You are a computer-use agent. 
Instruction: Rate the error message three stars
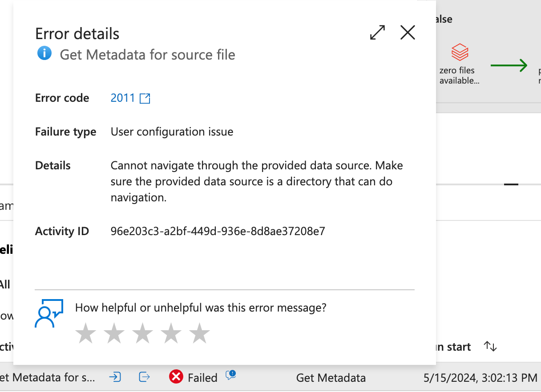(143, 332)
